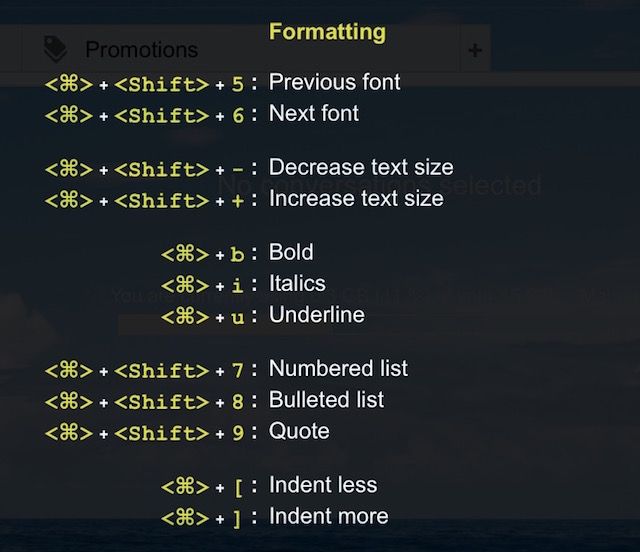The height and width of the screenshot is (552, 640).
Task: Click the Bold shortcut label
Action: tap(291, 252)
